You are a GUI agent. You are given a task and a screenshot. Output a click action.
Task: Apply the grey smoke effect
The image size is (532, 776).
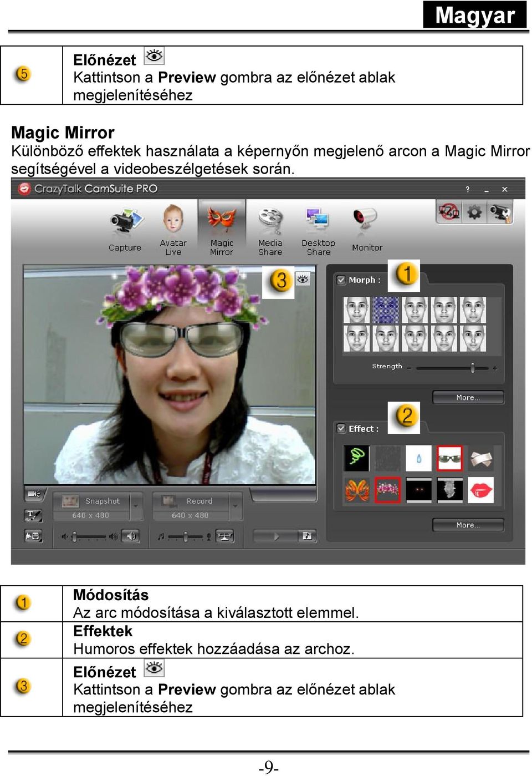[449, 490]
